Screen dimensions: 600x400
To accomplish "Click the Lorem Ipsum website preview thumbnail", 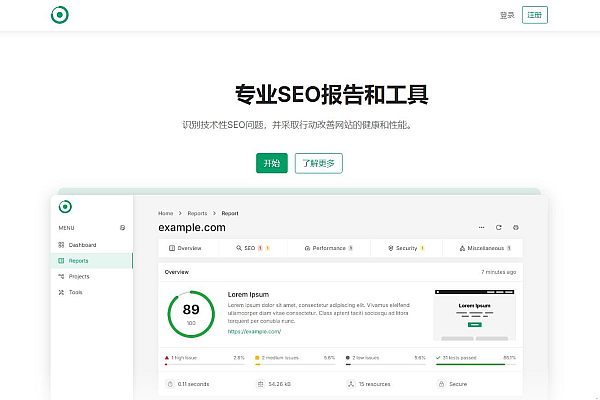I will click(x=474, y=315).
